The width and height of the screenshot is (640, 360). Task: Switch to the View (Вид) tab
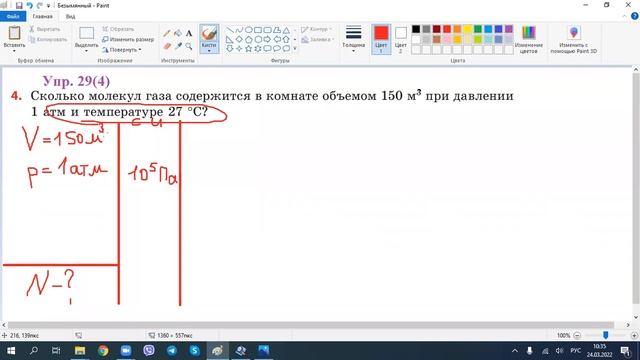tap(70, 16)
